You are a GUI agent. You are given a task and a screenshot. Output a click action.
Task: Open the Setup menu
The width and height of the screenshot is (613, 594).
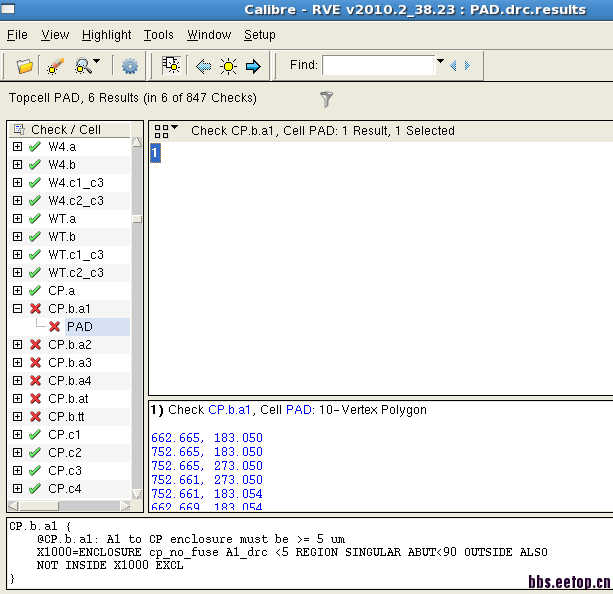[x=260, y=35]
